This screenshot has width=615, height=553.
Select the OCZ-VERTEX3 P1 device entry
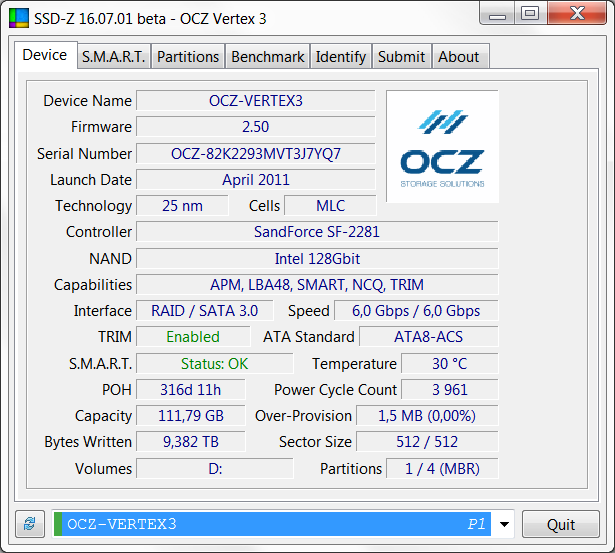[273, 524]
